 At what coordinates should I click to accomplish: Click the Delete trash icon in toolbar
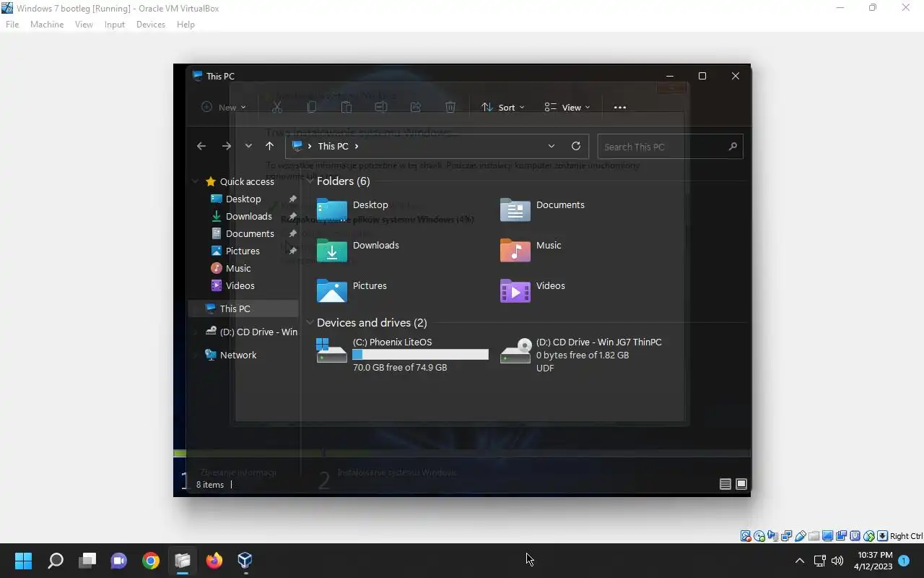tap(450, 107)
